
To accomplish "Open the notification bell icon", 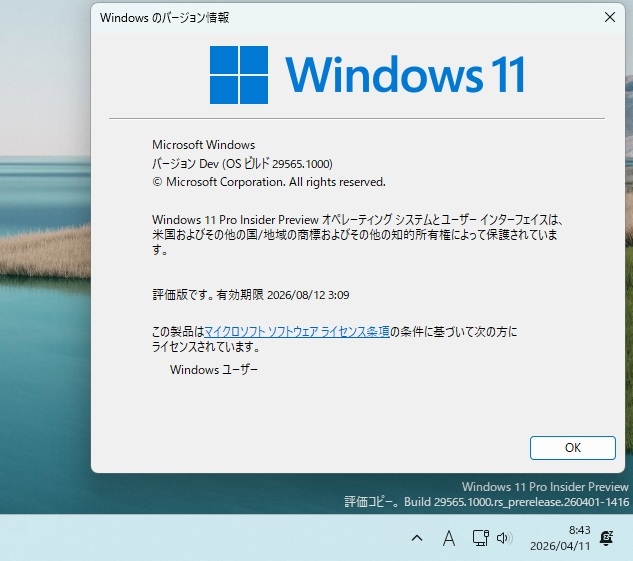I will (x=606, y=538).
